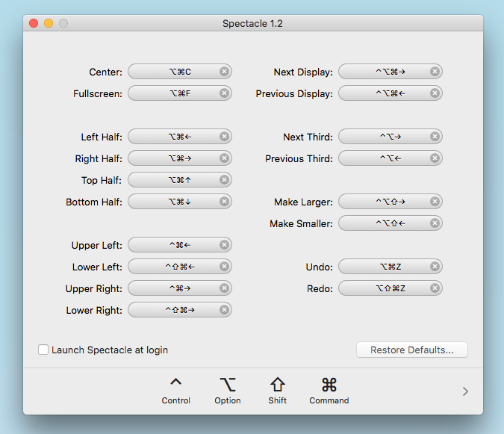Image resolution: width=504 pixels, height=434 pixels.
Task: Edit the Upper Right shortcut recorder field
Action: (180, 288)
